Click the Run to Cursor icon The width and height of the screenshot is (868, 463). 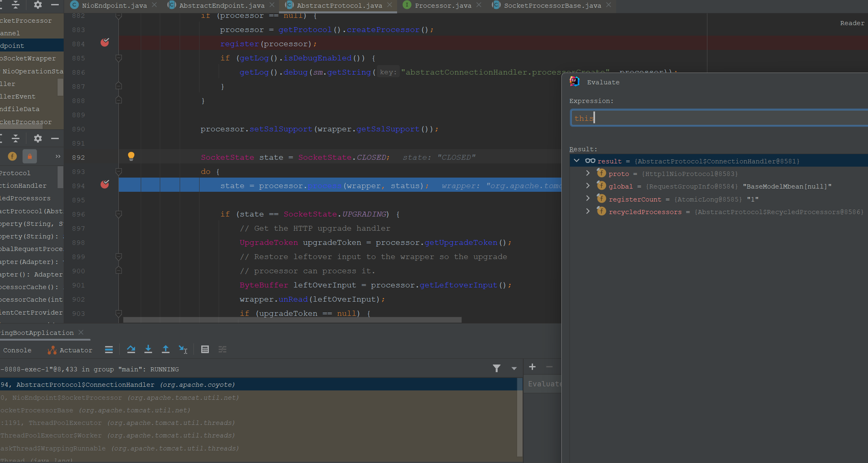point(183,349)
